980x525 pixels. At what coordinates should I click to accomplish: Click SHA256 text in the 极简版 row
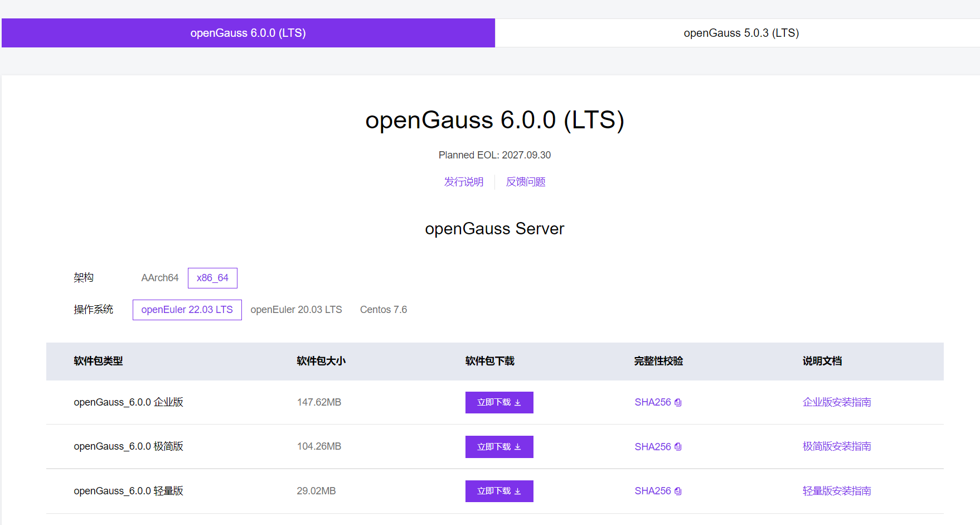pyautogui.click(x=653, y=447)
